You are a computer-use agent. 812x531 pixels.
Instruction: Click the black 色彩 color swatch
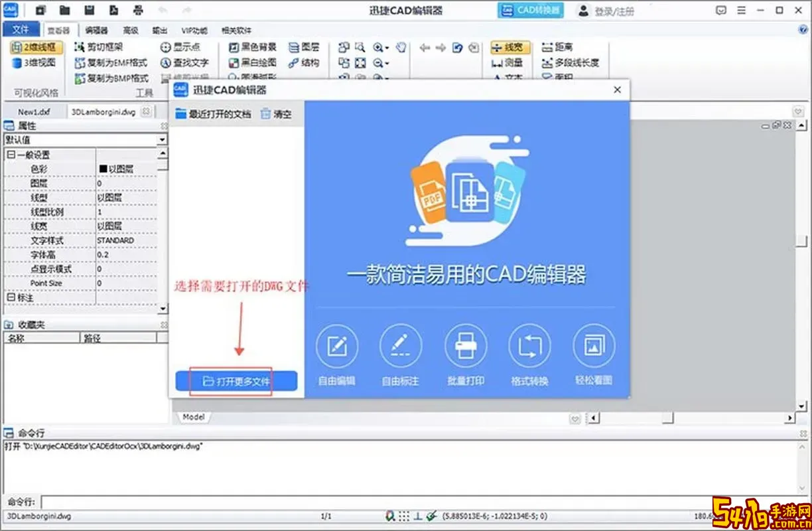(x=103, y=169)
